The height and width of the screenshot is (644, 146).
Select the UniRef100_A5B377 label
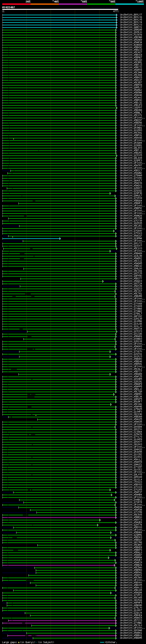pos(131,278)
